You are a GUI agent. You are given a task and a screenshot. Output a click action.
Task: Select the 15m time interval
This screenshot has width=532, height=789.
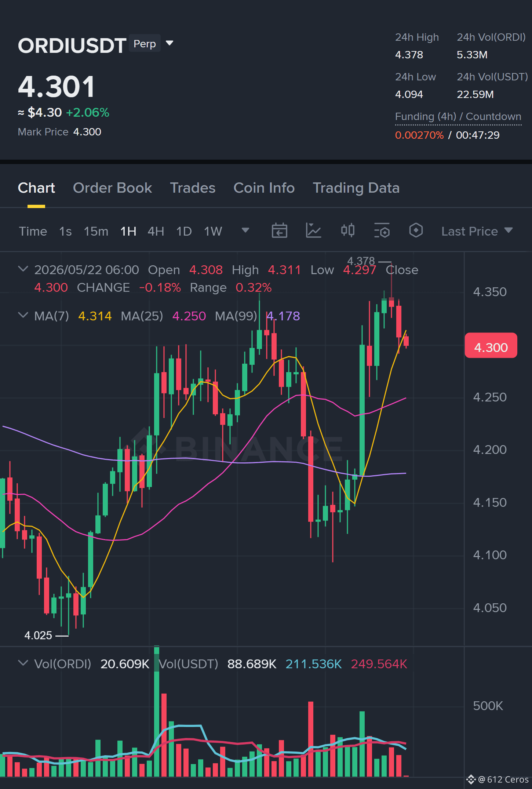96,231
